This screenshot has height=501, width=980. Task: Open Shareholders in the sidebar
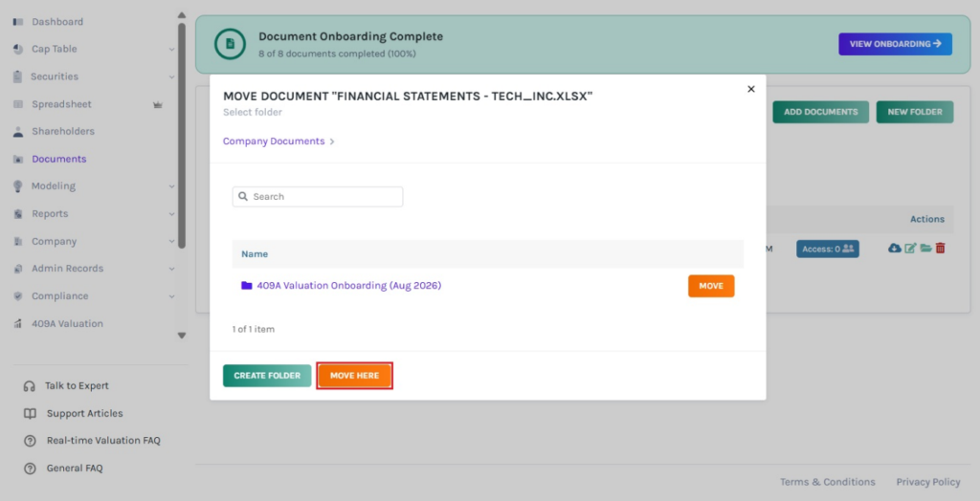point(63,131)
